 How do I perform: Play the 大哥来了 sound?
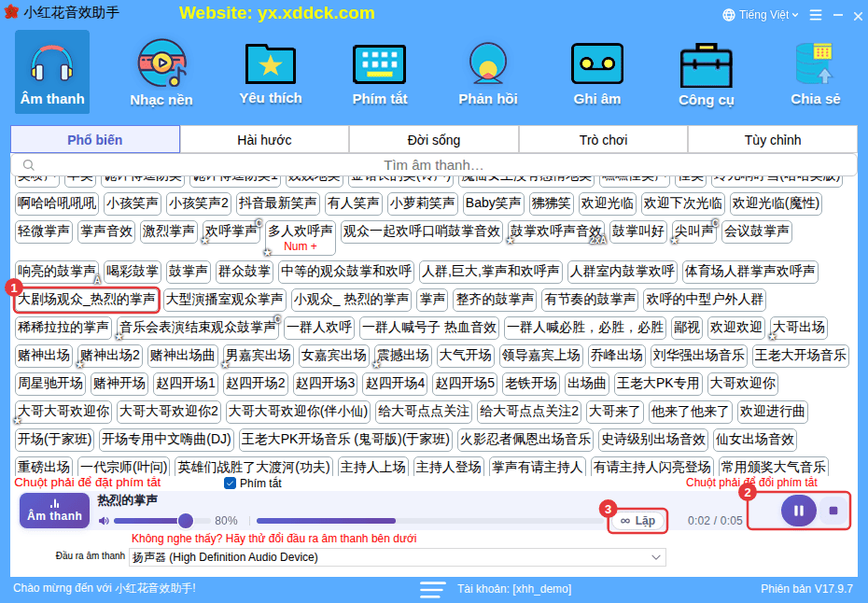pos(615,412)
